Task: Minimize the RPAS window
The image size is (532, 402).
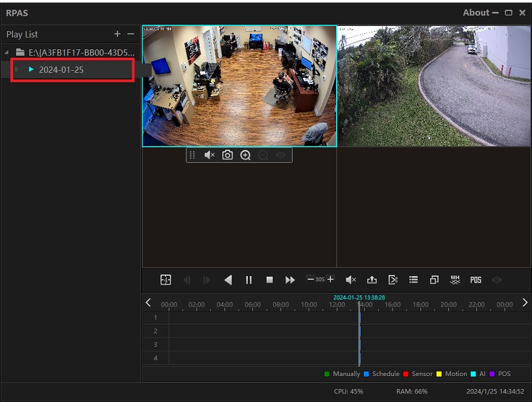Action: pyautogui.click(x=495, y=12)
